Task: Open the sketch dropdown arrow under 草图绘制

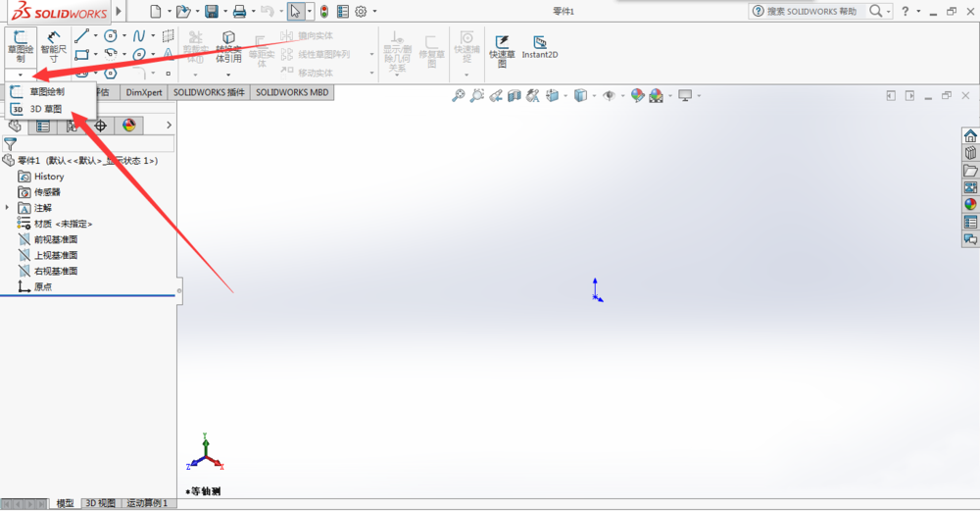Action: coord(21,75)
